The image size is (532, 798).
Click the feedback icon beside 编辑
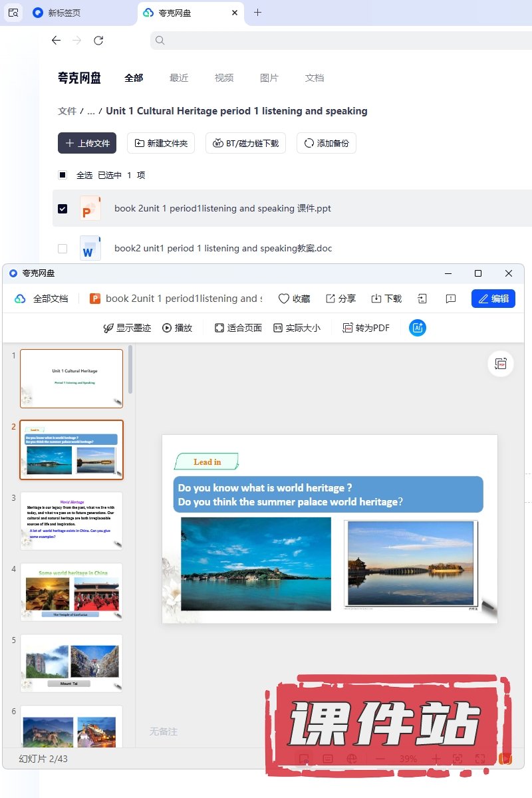[x=451, y=299]
